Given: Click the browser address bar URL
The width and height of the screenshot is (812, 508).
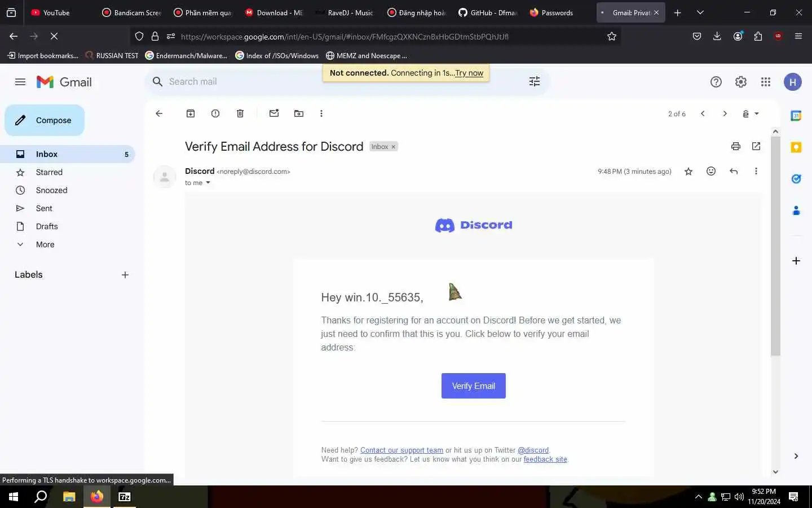Looking at the screenshot, I should [345, 36].
